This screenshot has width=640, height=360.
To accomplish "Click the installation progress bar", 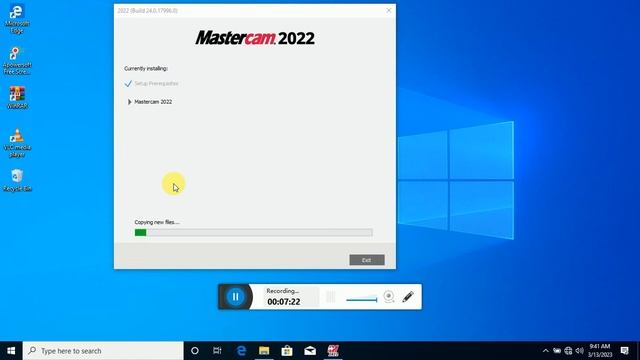I will (x=253, y=233).
